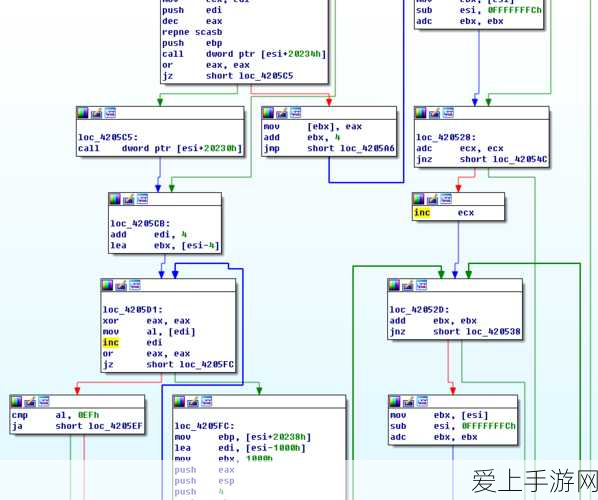Viewport: 598px width, 500px height.
Task: Click the color palette icon on the loc_4205FC node
Action: click(x=179, y=402)
